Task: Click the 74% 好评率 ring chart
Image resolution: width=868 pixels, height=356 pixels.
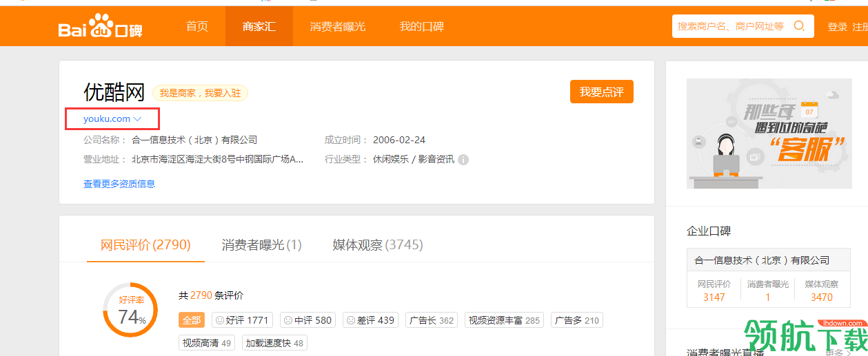Action: click(130, 310)
